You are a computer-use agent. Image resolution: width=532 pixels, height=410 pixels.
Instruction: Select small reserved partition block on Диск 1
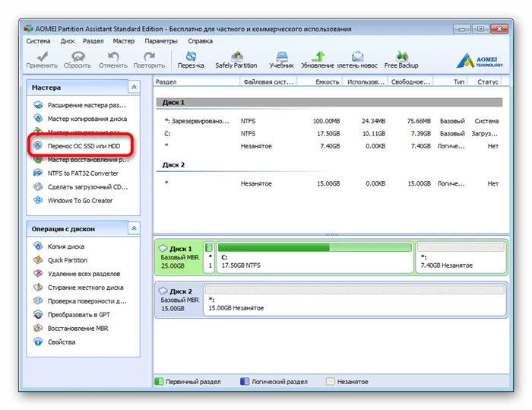click(209, 257)
